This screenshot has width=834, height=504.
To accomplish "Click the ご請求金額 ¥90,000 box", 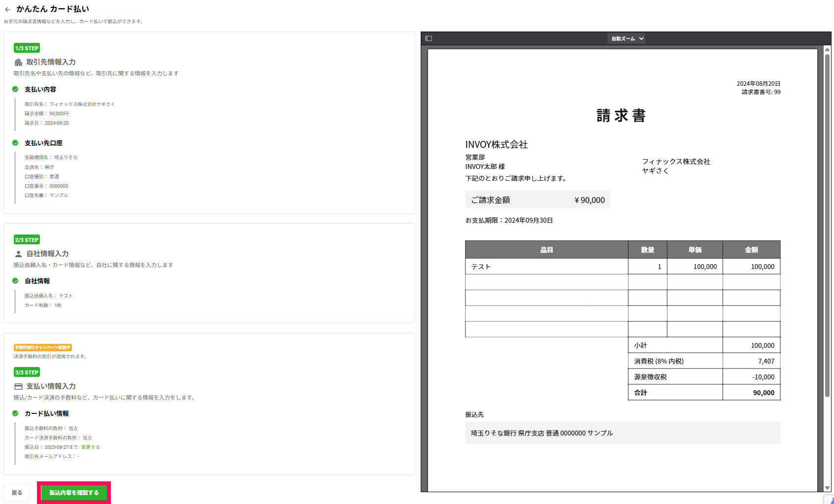I will click(537, 200).
